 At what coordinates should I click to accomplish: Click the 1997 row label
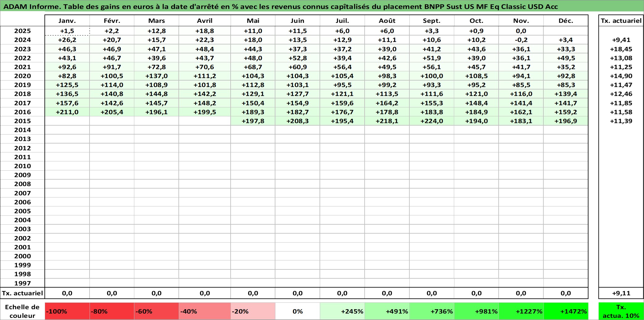tap(23, 283)
